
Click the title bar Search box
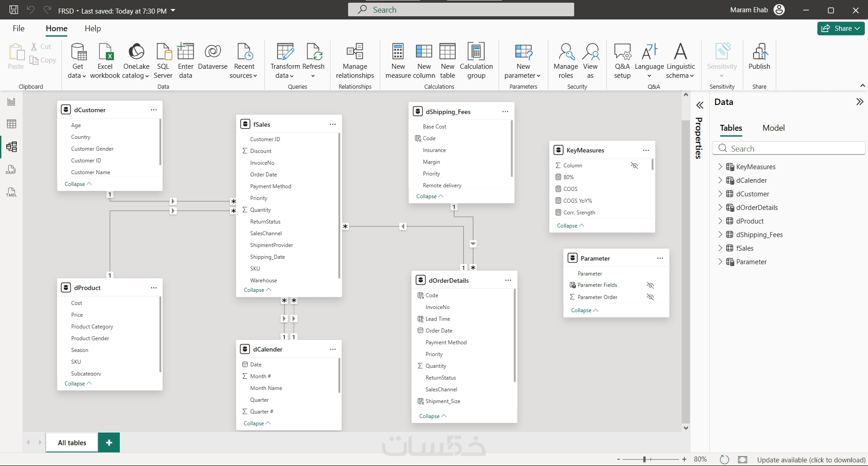461,10
